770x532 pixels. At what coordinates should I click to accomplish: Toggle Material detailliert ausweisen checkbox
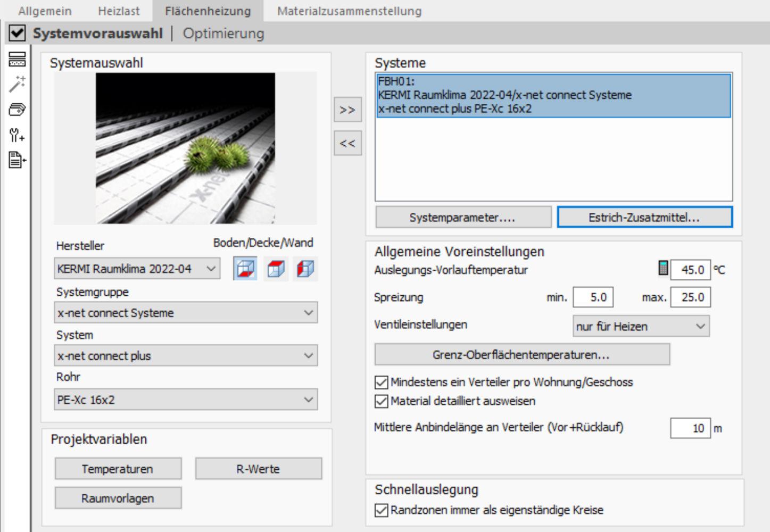381,401
